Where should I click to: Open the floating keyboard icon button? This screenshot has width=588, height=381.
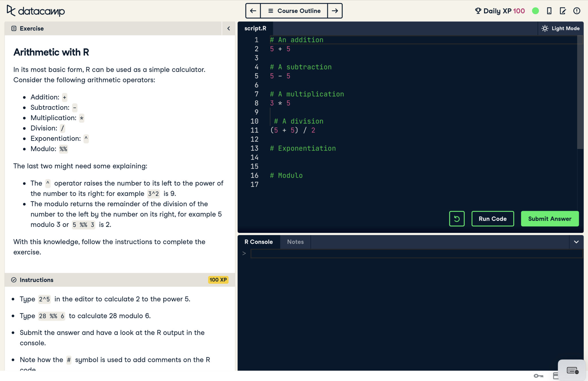(572, 370)
